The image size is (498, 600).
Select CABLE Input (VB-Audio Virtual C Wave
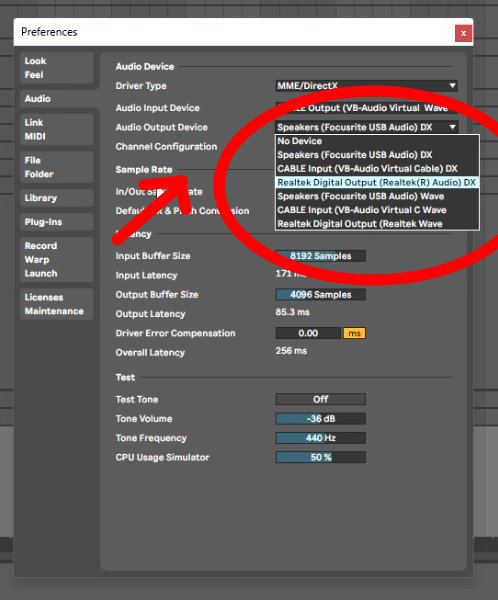click(377, 210)
